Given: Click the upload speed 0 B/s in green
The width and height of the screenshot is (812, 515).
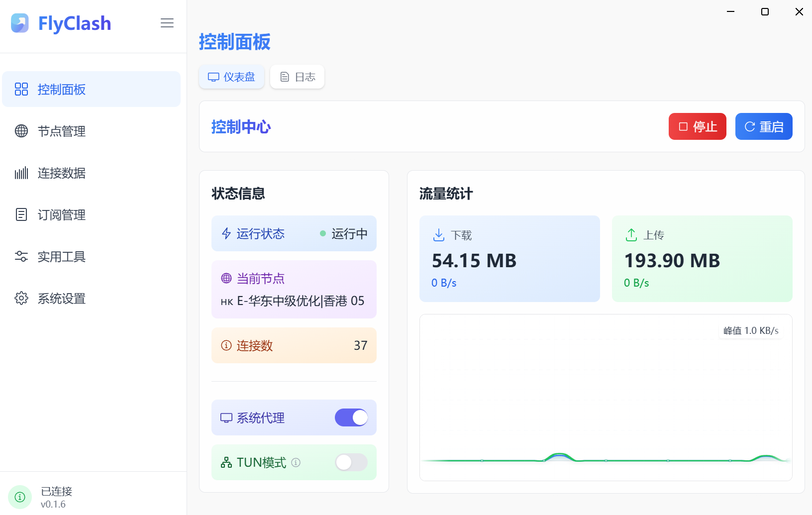Looking at the screenshot, I should coord(636,283).
